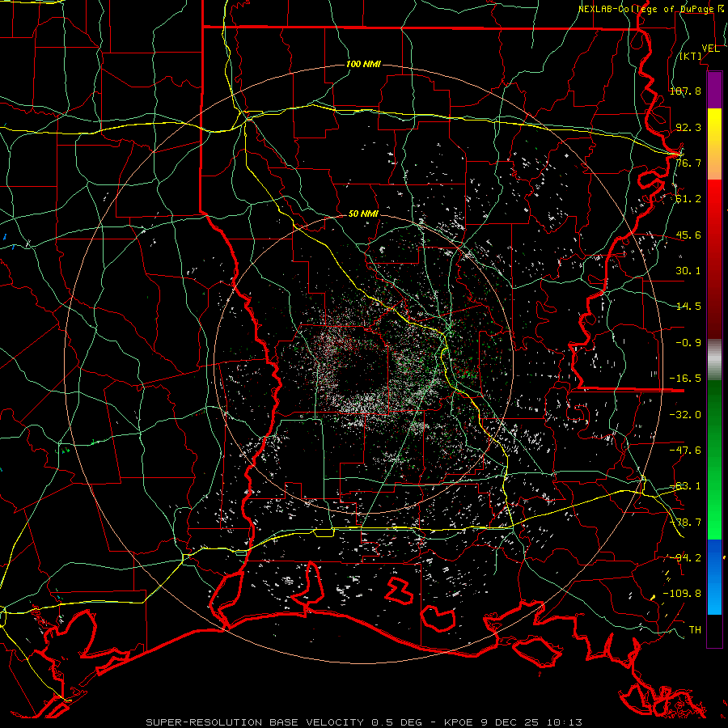Viewport: 728px width, 728px height.
Task: Click the 92.3 legend value
Action: (688, 127)
